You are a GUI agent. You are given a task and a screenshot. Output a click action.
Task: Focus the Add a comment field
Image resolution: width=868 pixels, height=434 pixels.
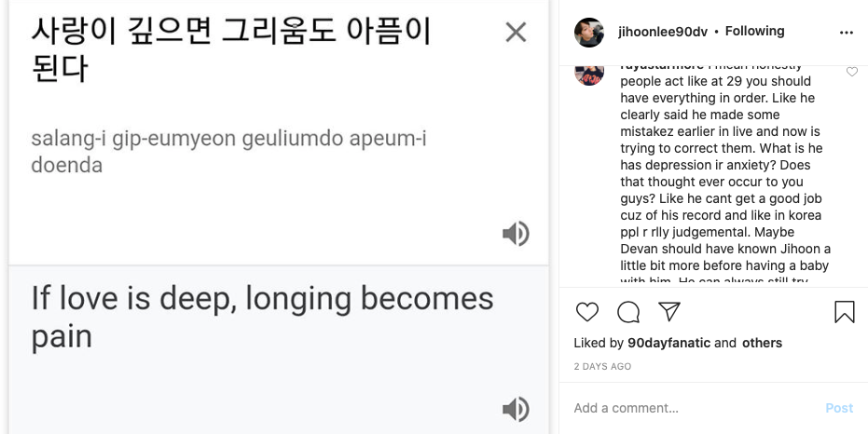coord(690,408)
